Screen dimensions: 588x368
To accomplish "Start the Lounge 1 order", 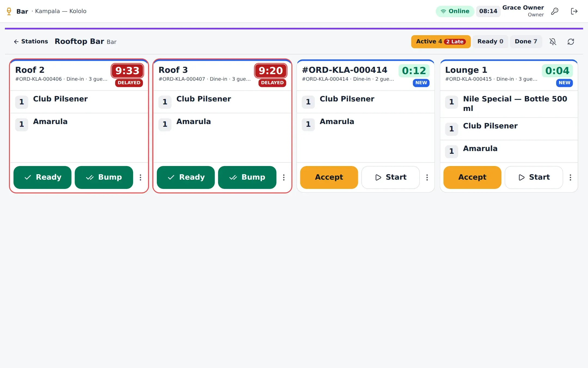I will coord(534,177).
